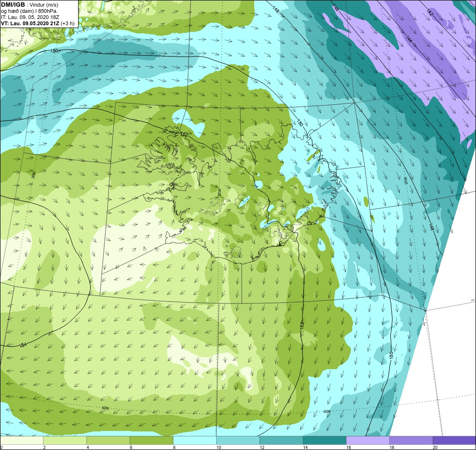Image resolution: width=476 pixels, height=450 pixels.
Task: Pick the teal 12–14 m/s legend swatch
Action: point(281,440)
